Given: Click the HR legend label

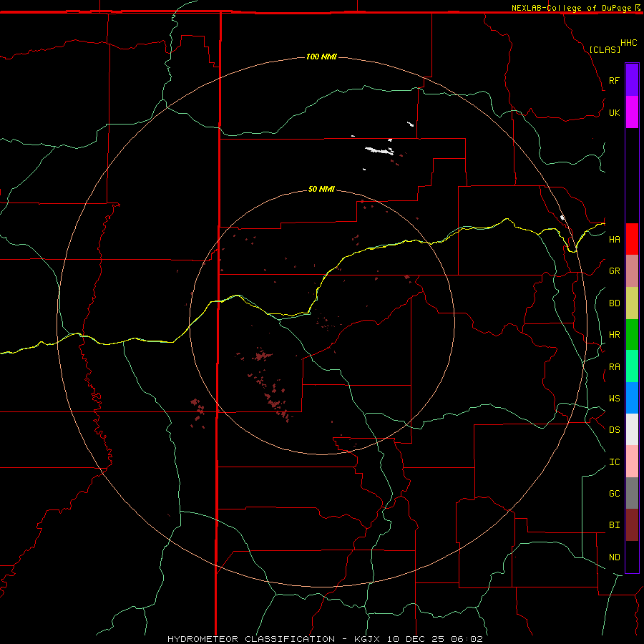Looking at the screenshot, I should [614, 335].
